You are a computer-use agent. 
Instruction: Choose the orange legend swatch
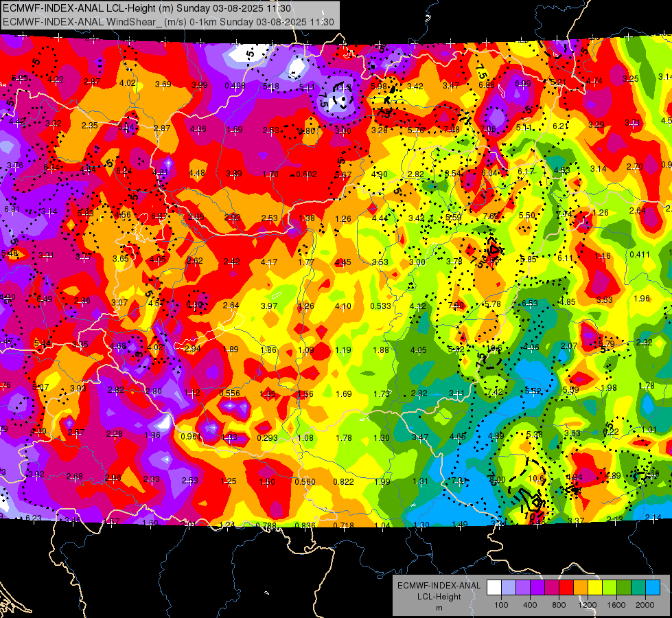point(581,588)
